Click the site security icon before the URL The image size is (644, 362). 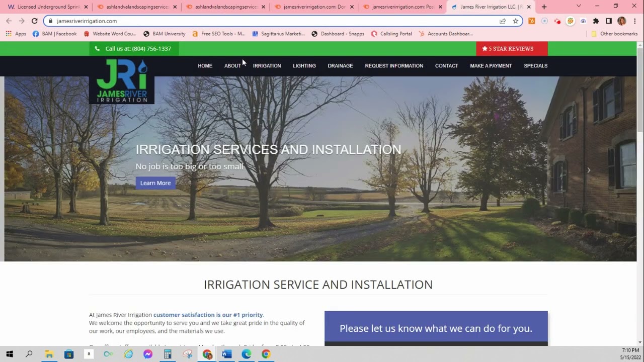tap(51, 21)
